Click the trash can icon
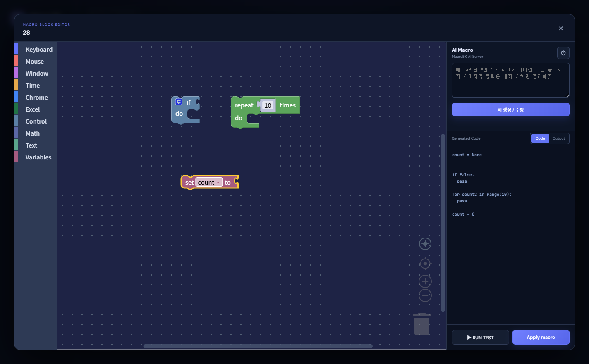 click(422, 324)
